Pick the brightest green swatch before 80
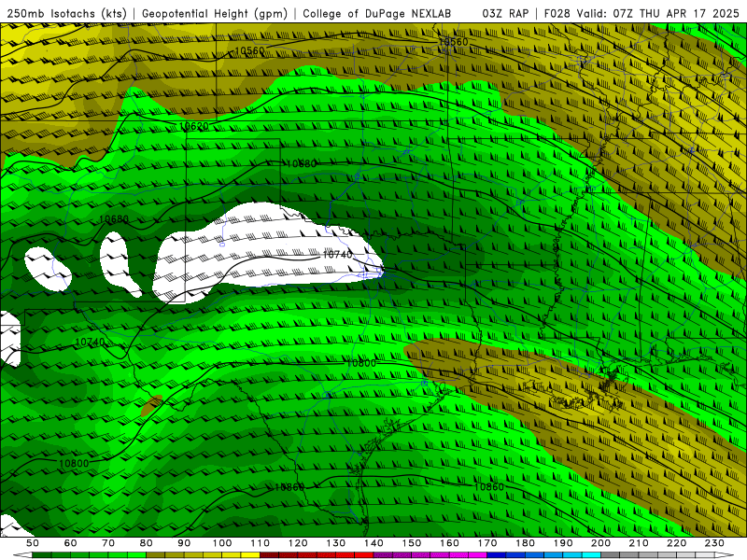Screen dimensions: 747x560 (x=136, y=555)
